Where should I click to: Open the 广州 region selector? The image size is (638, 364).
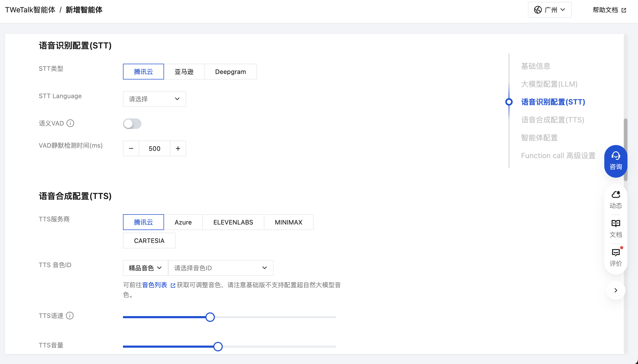[x=550, y=10]
